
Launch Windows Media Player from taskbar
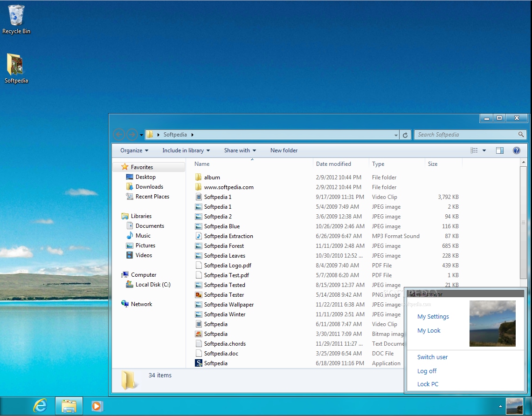[x=97, y=406]
